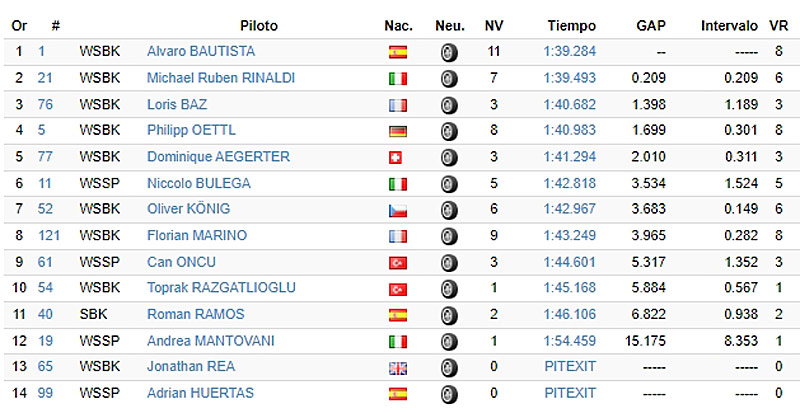Click the Intervalo column header
The image size is (800, 413).
click(728, 25)
